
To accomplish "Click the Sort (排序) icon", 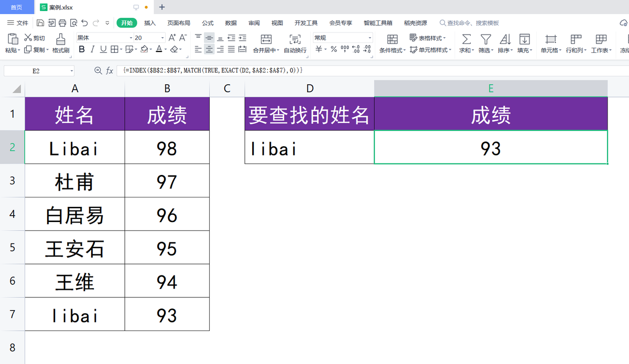I will pyautogui.click(x=505, y=39).
